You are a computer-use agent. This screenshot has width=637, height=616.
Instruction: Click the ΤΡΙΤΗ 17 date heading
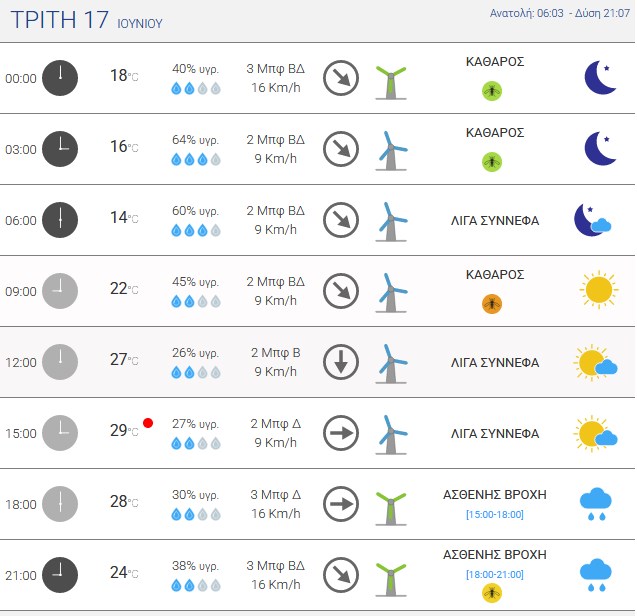coord(59,20)
